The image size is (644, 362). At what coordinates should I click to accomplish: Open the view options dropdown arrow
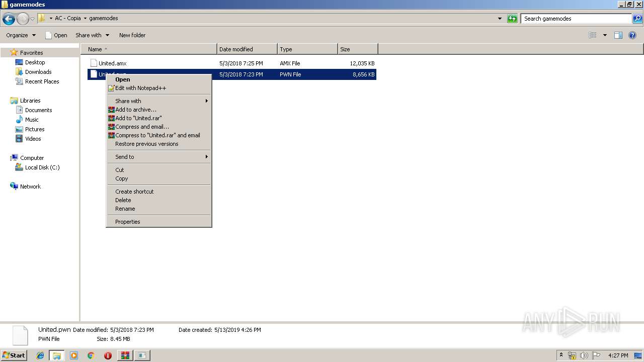(605, 35)
